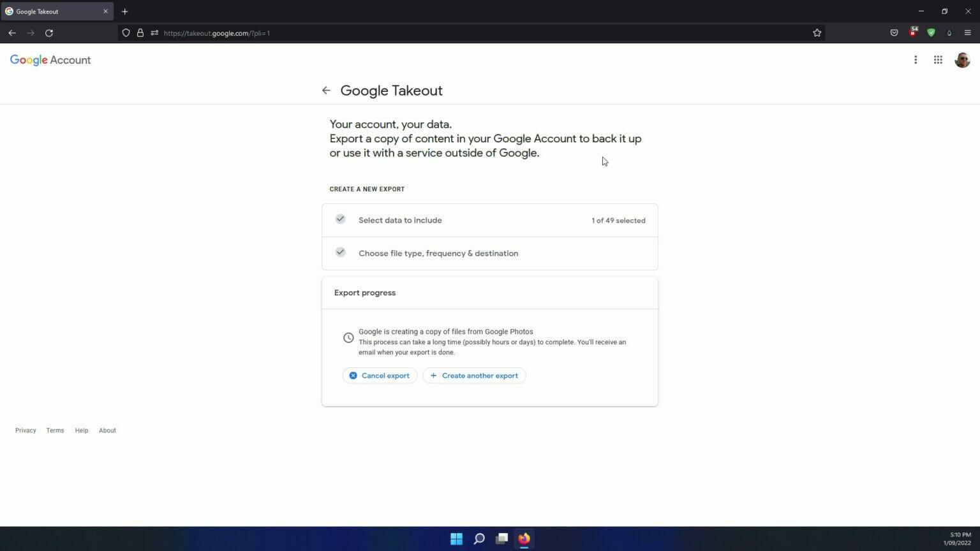Save page to Pocket
Image resolution: width=980 pixels, height=551 pixels.
[x=894, y=33]
